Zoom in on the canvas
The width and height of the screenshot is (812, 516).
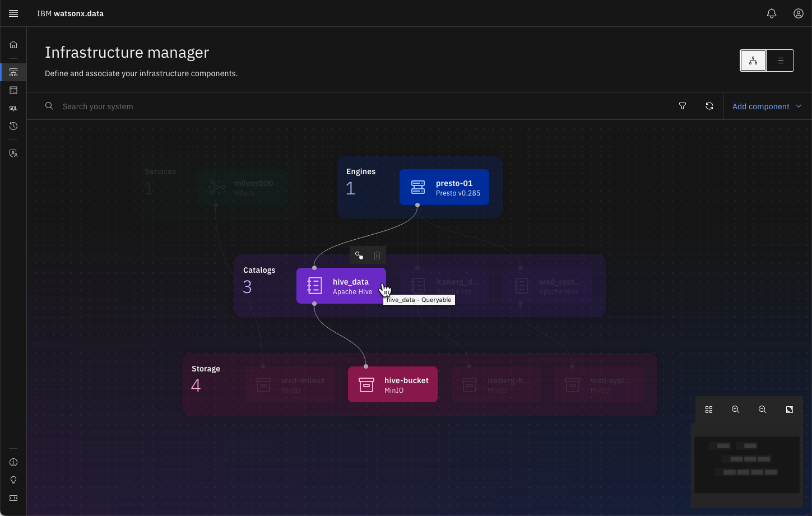coord(736,410)
